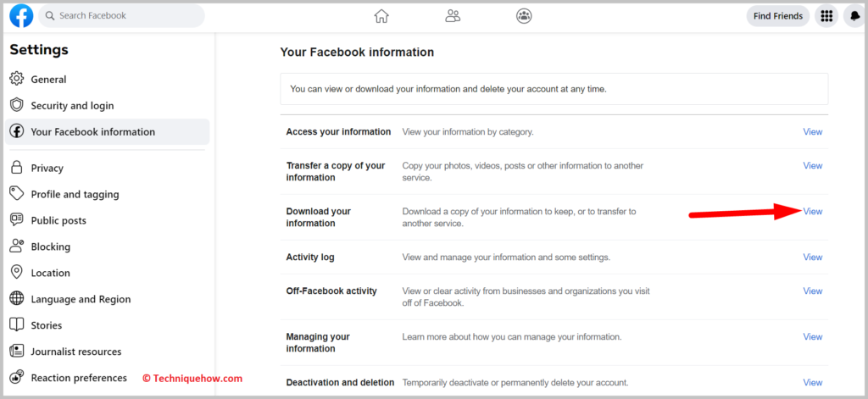This screenshot has height=399, width=868.
Task: Click View for Download your information
Action: pyautogui.click(x=813, y=212)
